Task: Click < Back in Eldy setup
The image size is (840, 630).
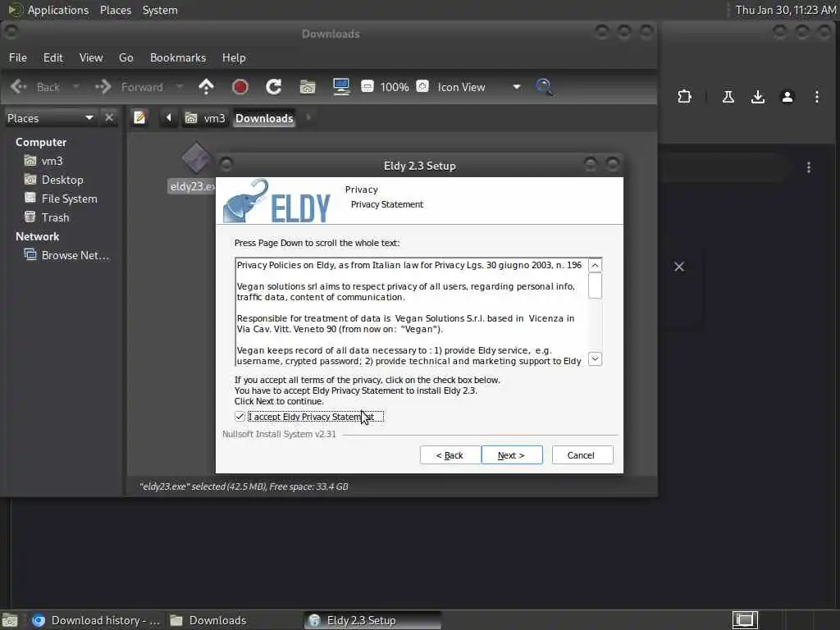Action: coord(450,454)
